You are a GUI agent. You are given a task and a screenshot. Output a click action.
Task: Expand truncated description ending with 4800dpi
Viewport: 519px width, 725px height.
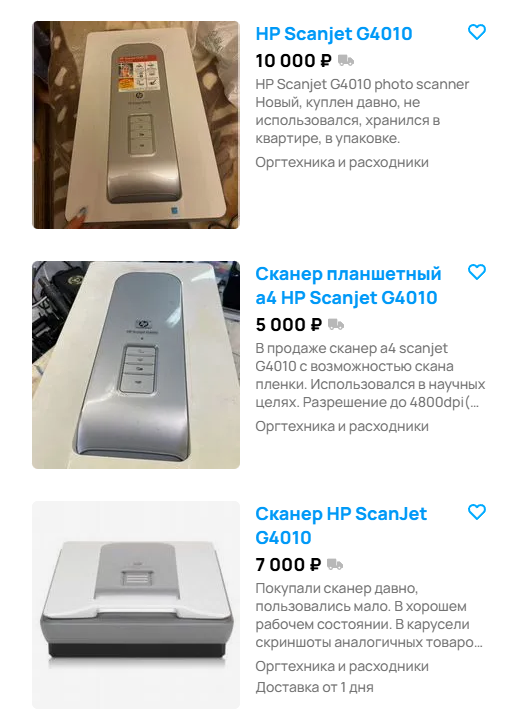370,375
